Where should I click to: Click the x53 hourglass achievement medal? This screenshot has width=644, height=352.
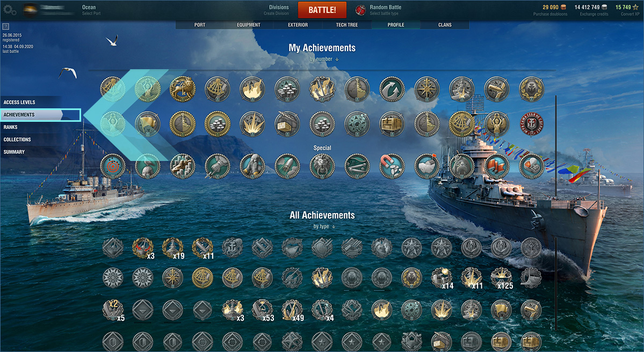263,311
